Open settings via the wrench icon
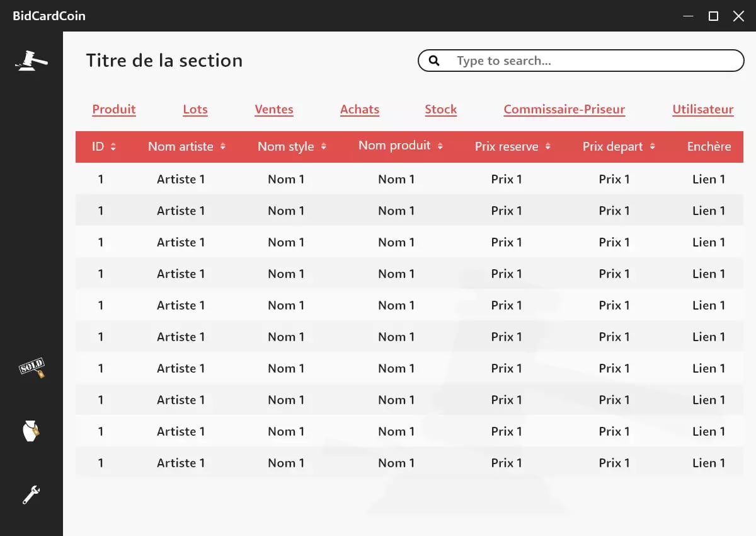 pos(31,495)
